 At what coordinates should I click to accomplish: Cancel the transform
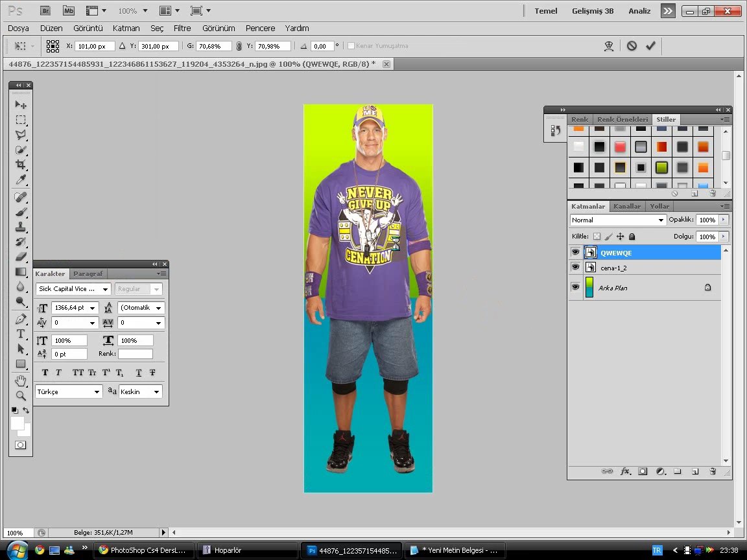pos(632,46)
